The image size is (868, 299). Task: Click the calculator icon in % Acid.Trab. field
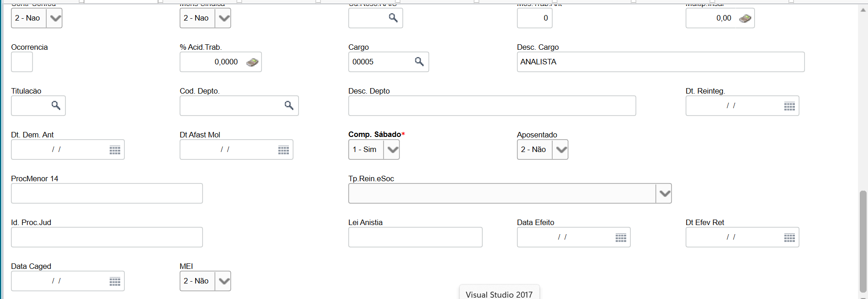pyautogui.click(x=252, y=62)
